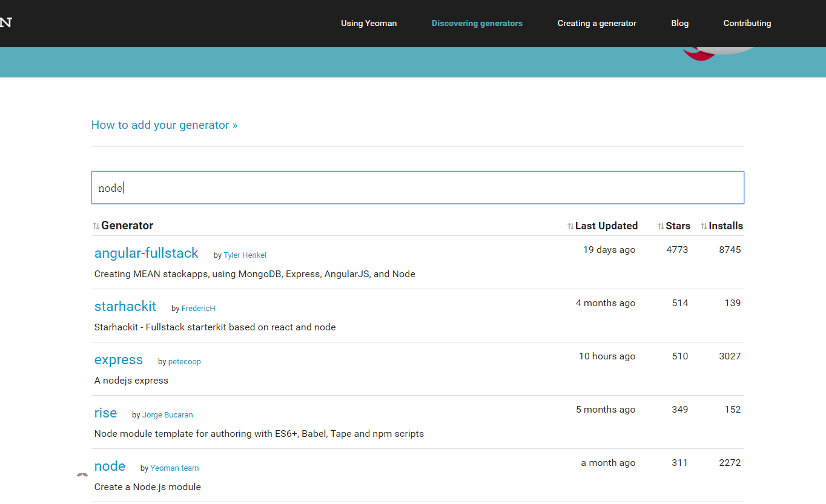This screenshot has height=504, width=826.
Task: Select stars value 311
Action: coord(680,463)
